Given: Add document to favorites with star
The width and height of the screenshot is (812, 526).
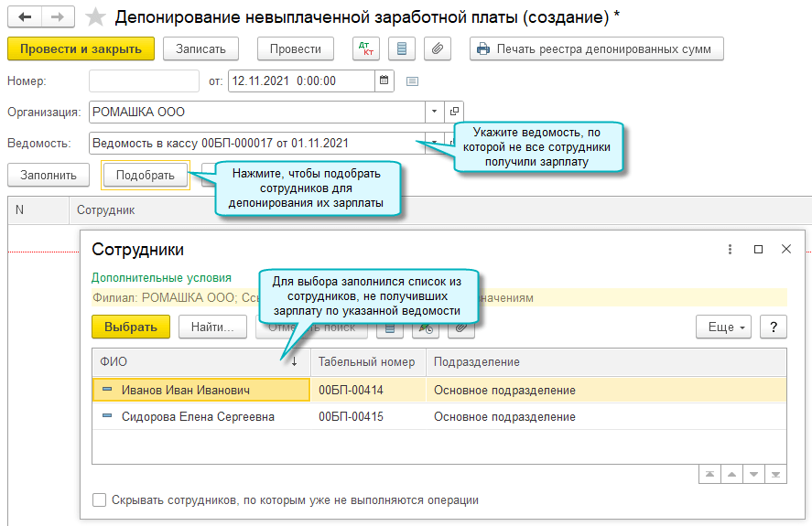Looking at the screenshot, I should 93,17.
